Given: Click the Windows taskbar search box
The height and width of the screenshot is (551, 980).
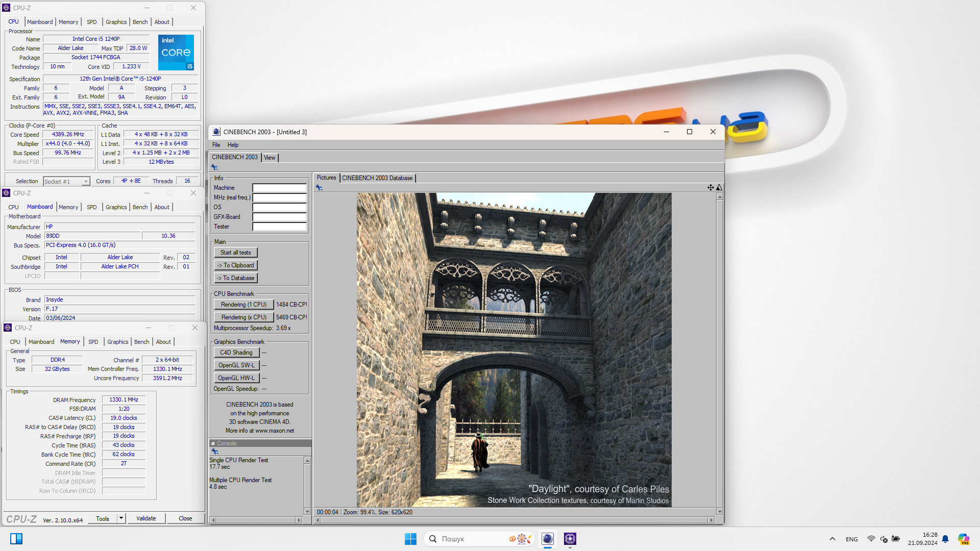Looking at the screenshot, I should (479, 539).
